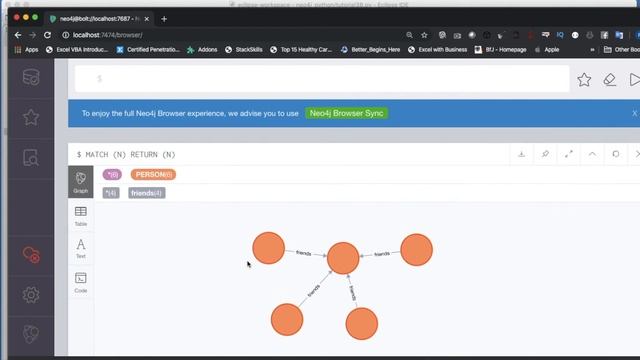Open the Favorites star in sidebar

[x=31, y=118]
